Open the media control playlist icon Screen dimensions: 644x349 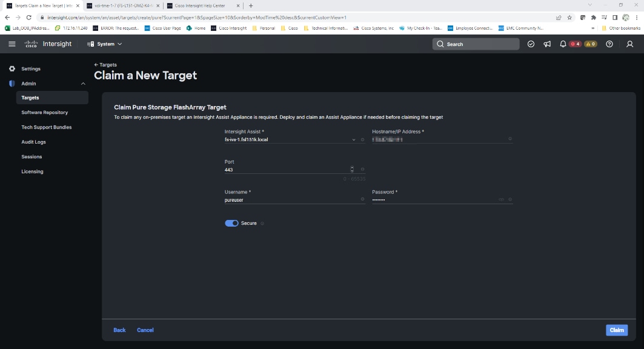tap(604, 18)
